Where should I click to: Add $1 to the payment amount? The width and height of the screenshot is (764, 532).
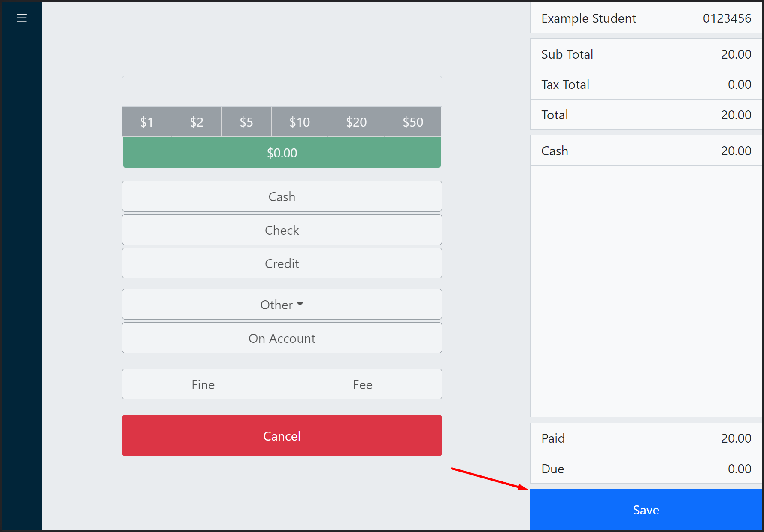[x=147, y=122]
